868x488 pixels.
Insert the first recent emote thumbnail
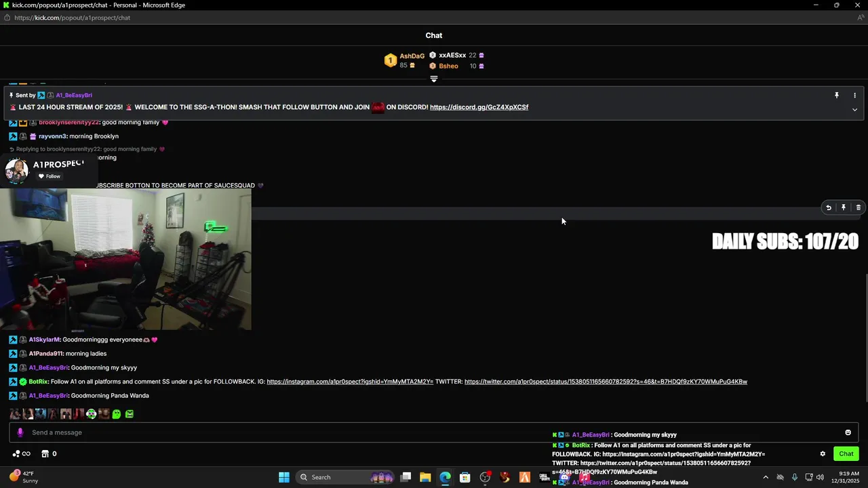(x=15, y=414)
